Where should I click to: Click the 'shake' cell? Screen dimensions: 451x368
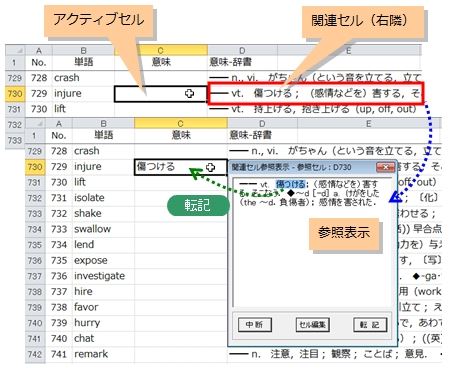[x=103, y=213]
